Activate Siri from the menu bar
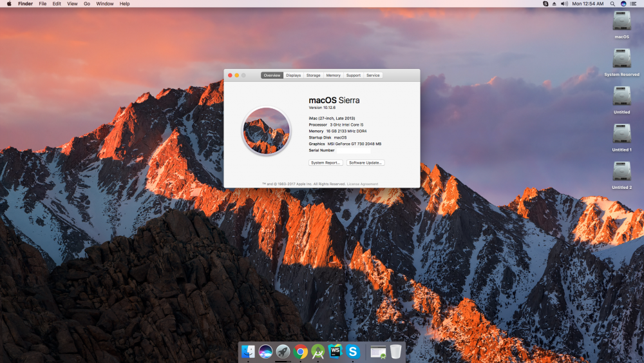This screenshot has width=644, height=363. pos(623,4)
